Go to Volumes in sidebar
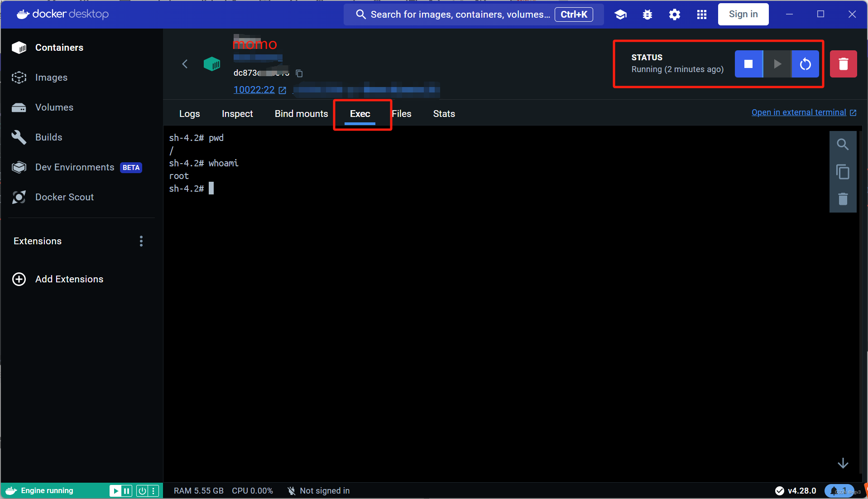Viewport: 868px width, 499px height. click(x=43, y=107)
